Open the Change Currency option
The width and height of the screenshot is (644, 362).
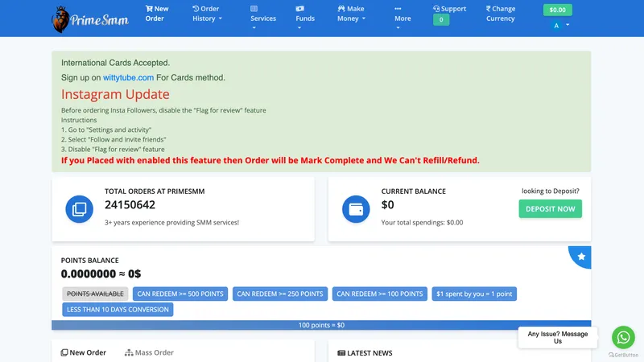point(500,14)
